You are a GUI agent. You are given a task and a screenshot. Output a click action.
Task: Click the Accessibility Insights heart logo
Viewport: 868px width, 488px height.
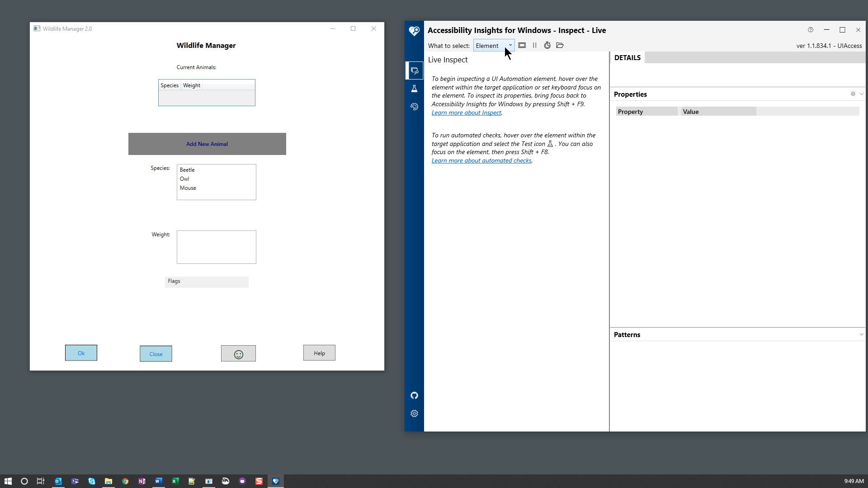point(414,31)
